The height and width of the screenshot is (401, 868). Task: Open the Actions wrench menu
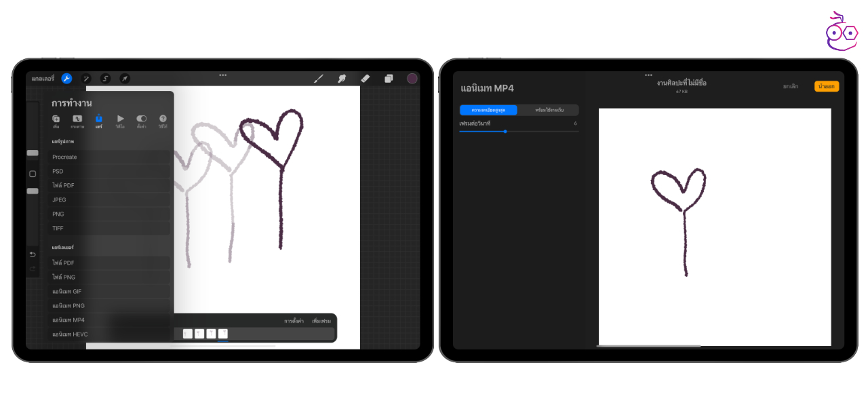click(66, 79)
